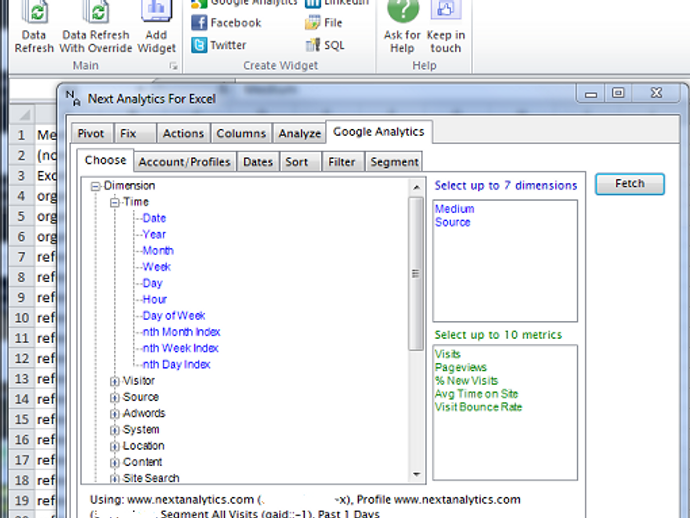Create a File widget
The height and width of the screenshot is (518, 690).
pos(323,22)
